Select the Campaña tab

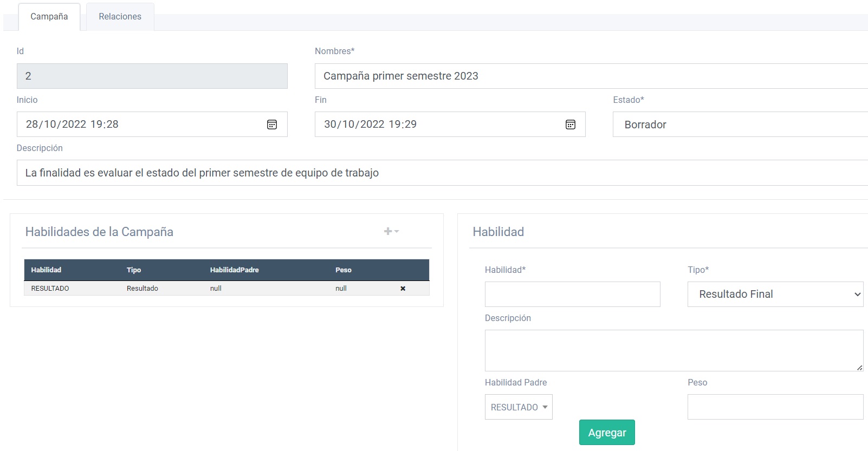pyautogui.click(x=49, y=17)
